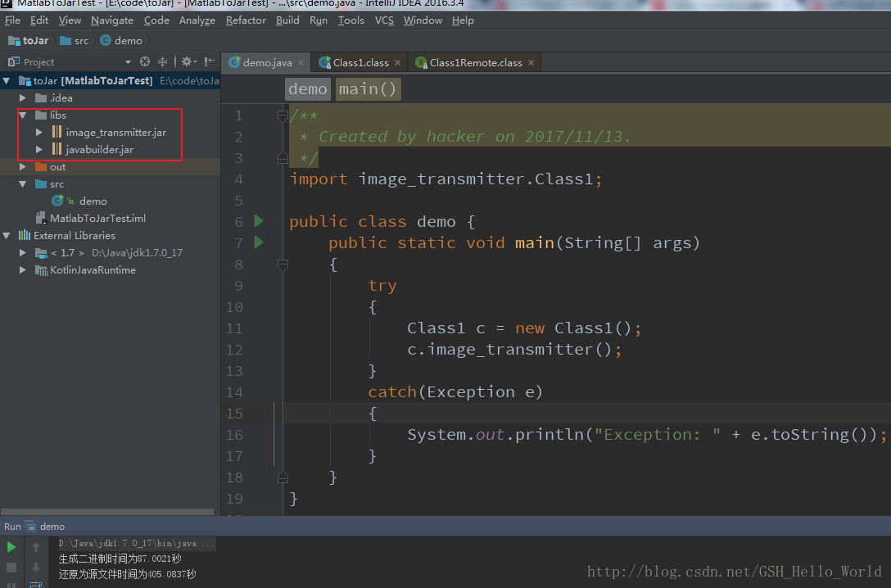Hide the Project tool window
The height and width of the screenshot is (588, 891).
click(209, 61)
